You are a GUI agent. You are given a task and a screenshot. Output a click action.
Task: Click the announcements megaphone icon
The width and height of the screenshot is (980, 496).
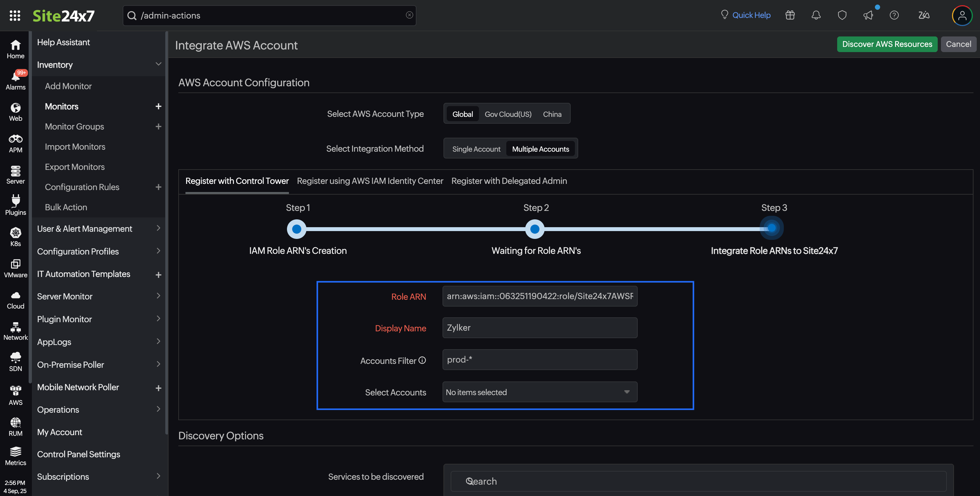coord(868,15)
